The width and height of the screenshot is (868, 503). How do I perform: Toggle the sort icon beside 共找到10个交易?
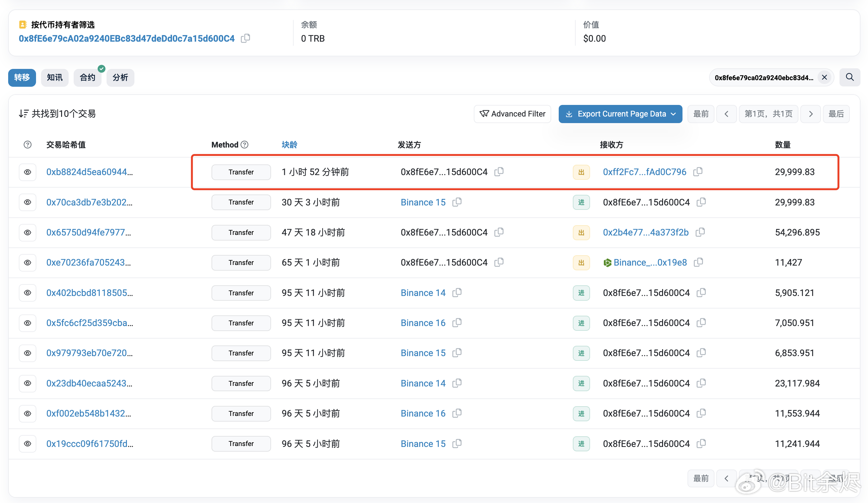pyautogui.click(x=24, y=114)
